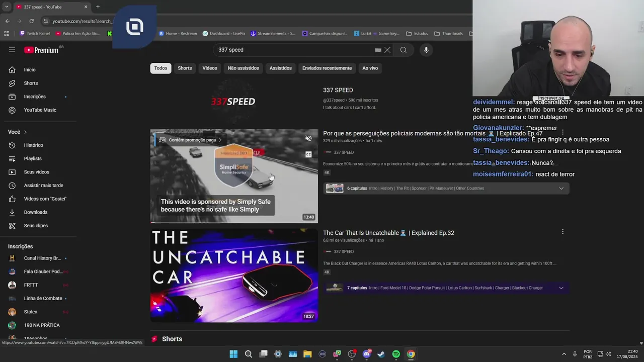Click the magnifier search button
This screenshot has height=362, width=644.
click(403, 50)
